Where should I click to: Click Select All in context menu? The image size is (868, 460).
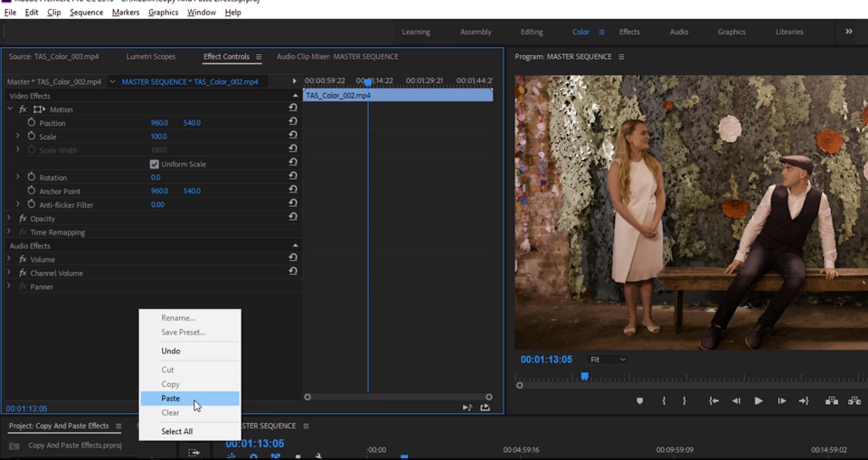pyautogui.click(x=177, y=431)
